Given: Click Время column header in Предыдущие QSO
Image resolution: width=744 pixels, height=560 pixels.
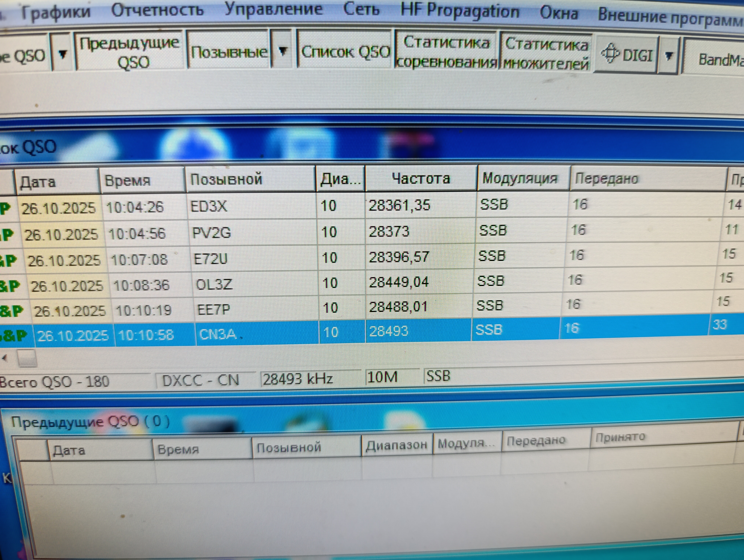Looking at the screenshot, I should tap(178, 449).
